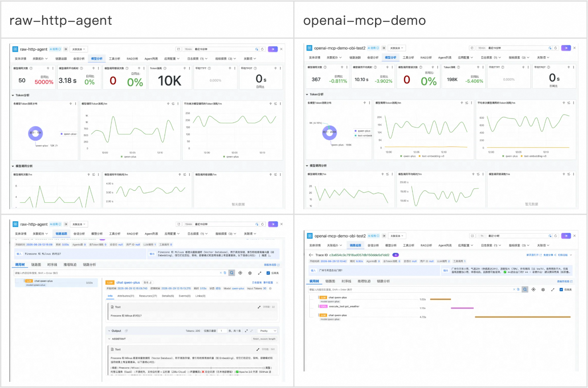Click the raw-http-agent app logo icon in the model analysis panel

(15, 49)
